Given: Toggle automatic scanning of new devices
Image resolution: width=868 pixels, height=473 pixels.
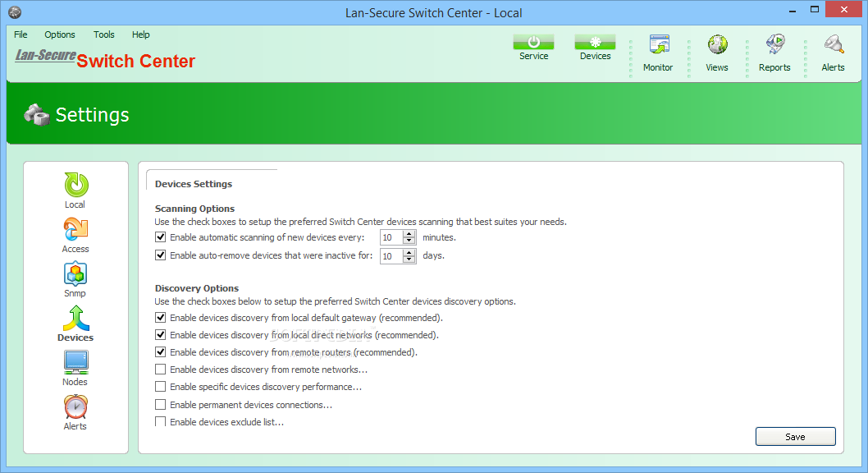Looking at the screenshot, I should point(161,237).
